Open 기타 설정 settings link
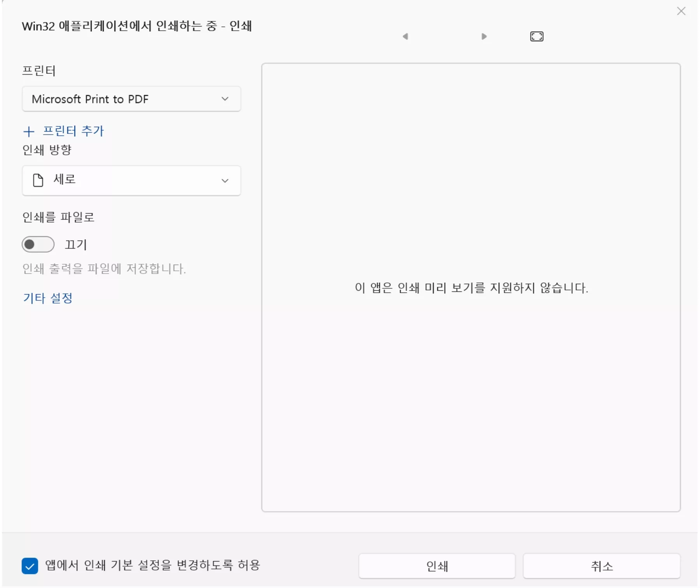This screenshot has height=588, width=700. point(47,298)
